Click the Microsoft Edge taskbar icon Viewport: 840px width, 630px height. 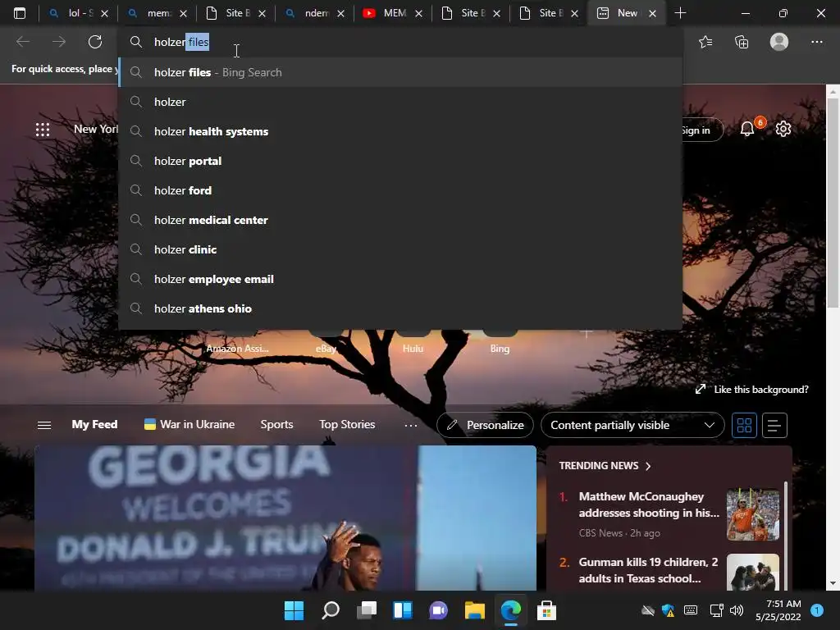[x=510, y=610]
